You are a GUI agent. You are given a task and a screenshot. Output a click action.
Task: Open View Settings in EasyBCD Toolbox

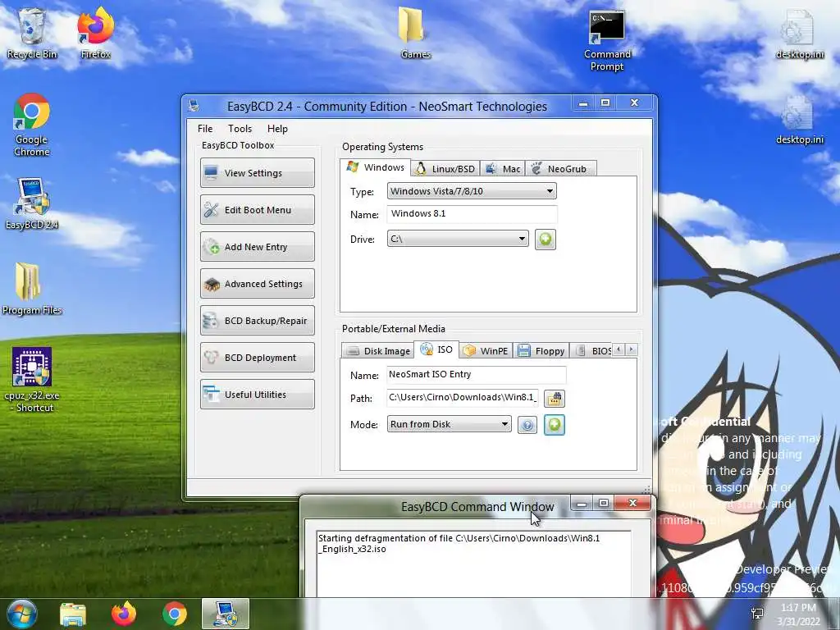257,173
